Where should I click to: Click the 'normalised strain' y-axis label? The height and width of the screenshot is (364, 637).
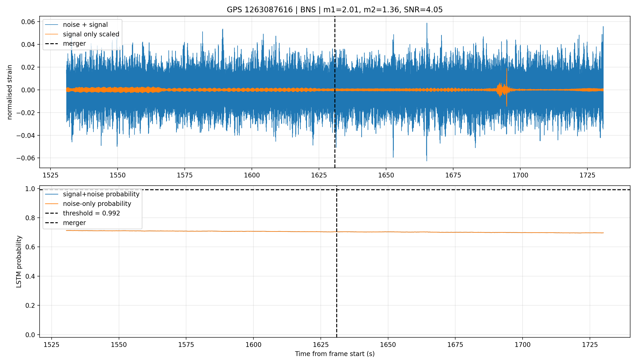[x=10, y=92]
